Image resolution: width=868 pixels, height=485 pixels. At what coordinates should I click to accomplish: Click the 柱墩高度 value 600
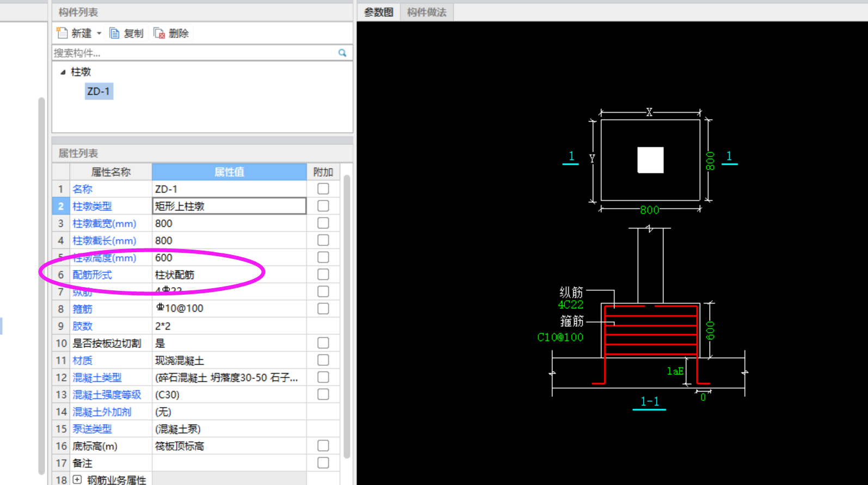click(x=229, y=258)
